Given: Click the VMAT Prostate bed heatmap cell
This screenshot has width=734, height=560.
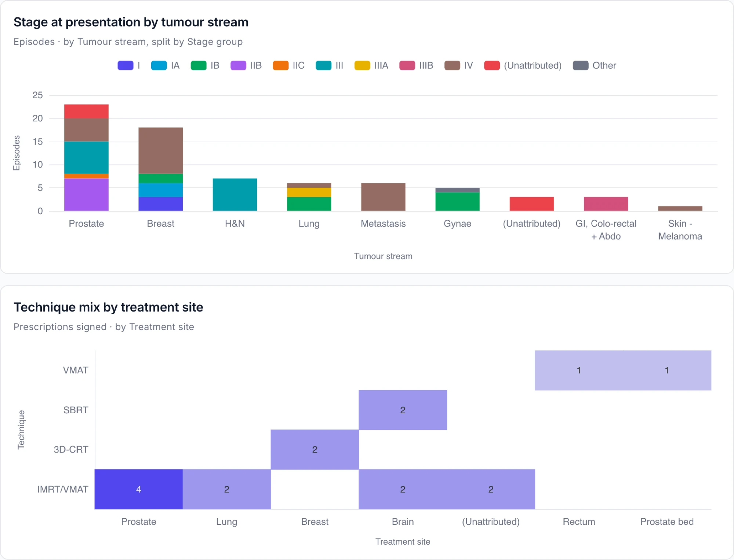Looking at the screenshot, I should click(x=667, y=370).
